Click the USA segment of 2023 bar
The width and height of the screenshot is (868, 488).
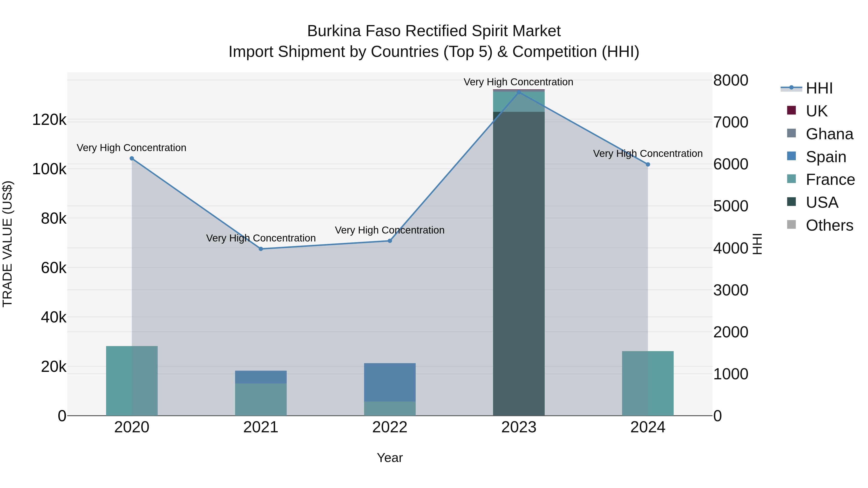[519, 264]
